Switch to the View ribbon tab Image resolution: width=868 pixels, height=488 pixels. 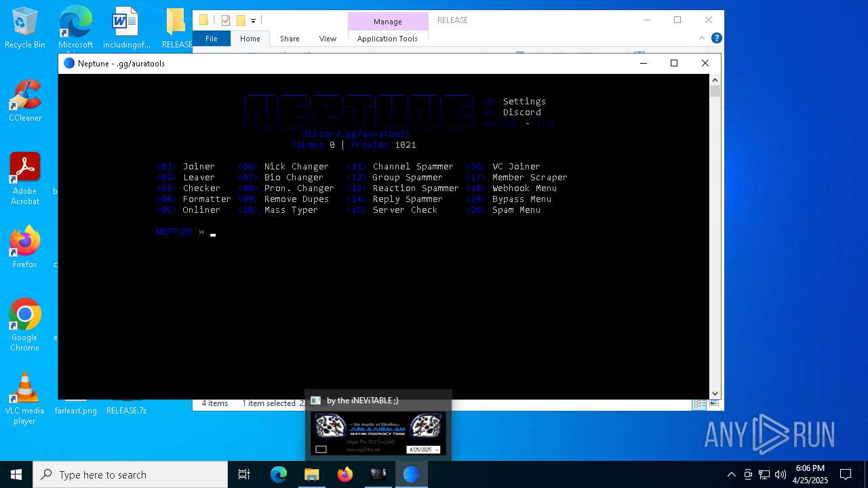pos(328,39)
